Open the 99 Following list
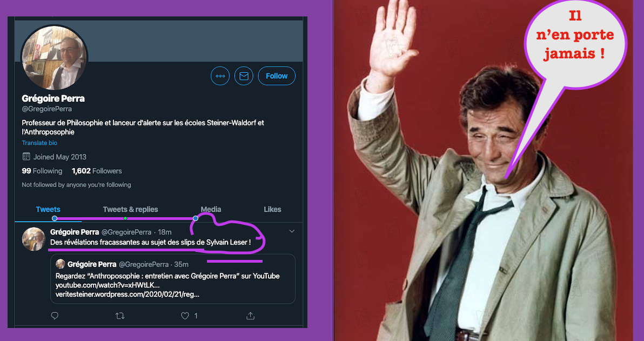Viewport: 644px width, 341px height. [42, 171]
